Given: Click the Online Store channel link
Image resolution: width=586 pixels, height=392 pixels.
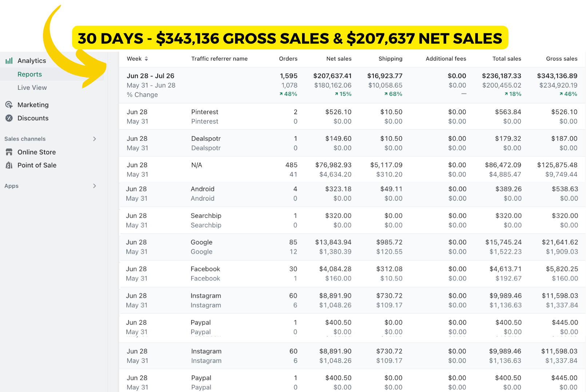Looking at the screenshot, I should pyautogui.click(x=36, y=152).
